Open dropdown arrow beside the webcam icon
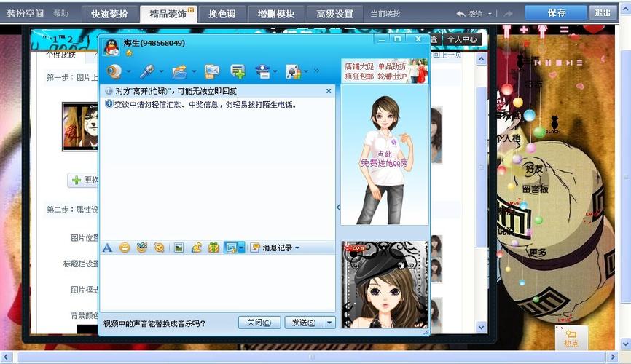Image resolution: width=631 pixels, height=364 pixels. 128,71
